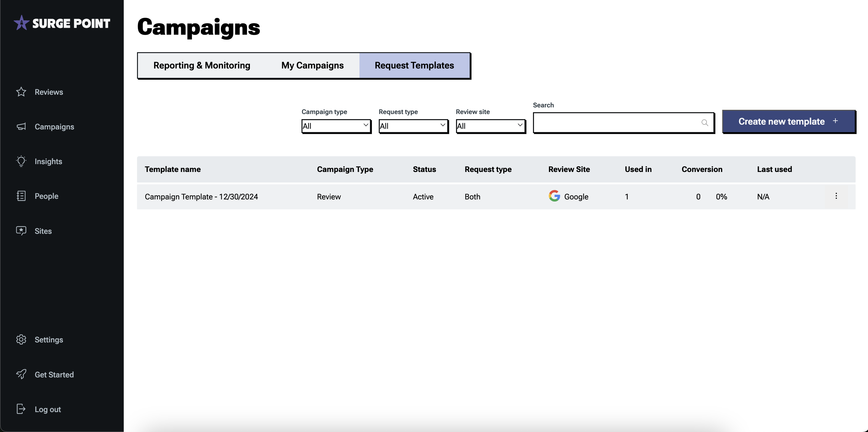The height and width of the screenshot is (432, 868).
Task: Click the search magnifier icon
Action: (705, 123)
